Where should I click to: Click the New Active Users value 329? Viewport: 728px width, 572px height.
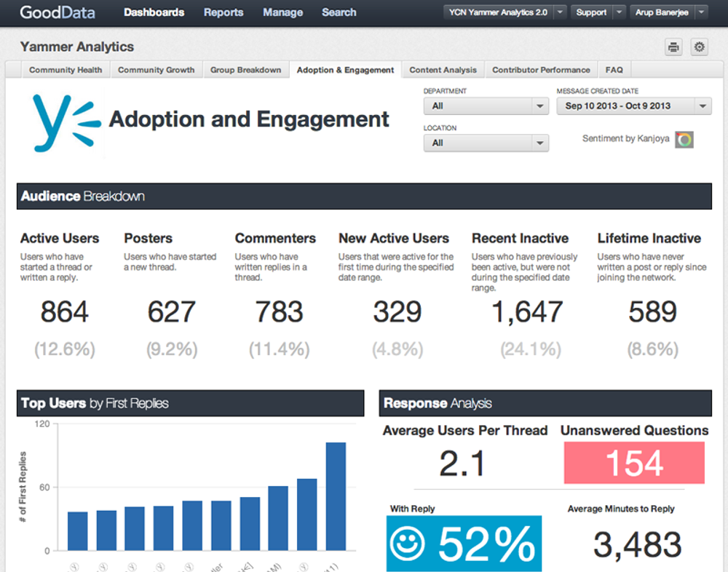397,311
